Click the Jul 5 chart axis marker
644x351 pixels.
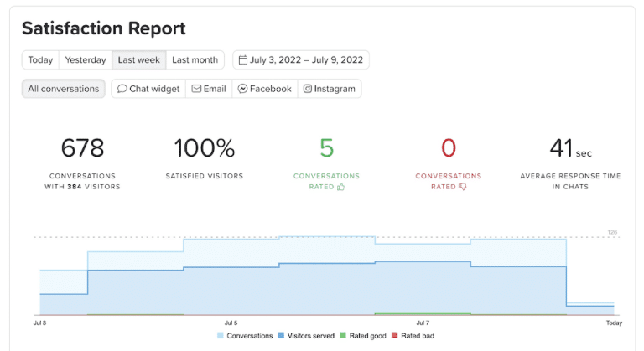click(x=231, y=323)
